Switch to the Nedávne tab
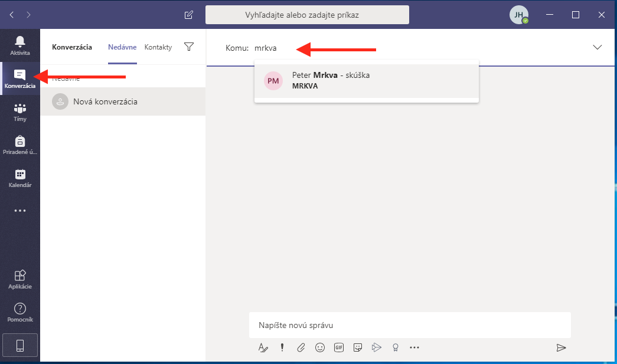This screenshot has width=617, height=364. pos(122,47)
